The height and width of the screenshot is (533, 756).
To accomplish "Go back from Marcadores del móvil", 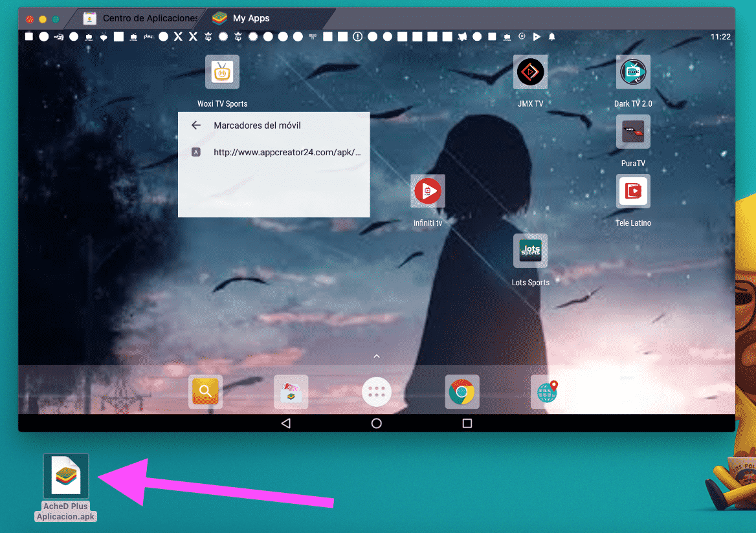I will 196,125.
